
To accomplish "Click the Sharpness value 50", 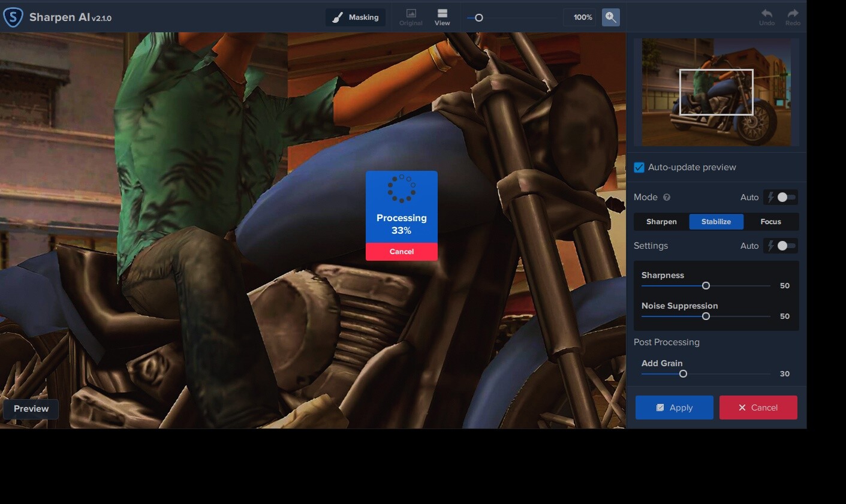I will 784,286.
